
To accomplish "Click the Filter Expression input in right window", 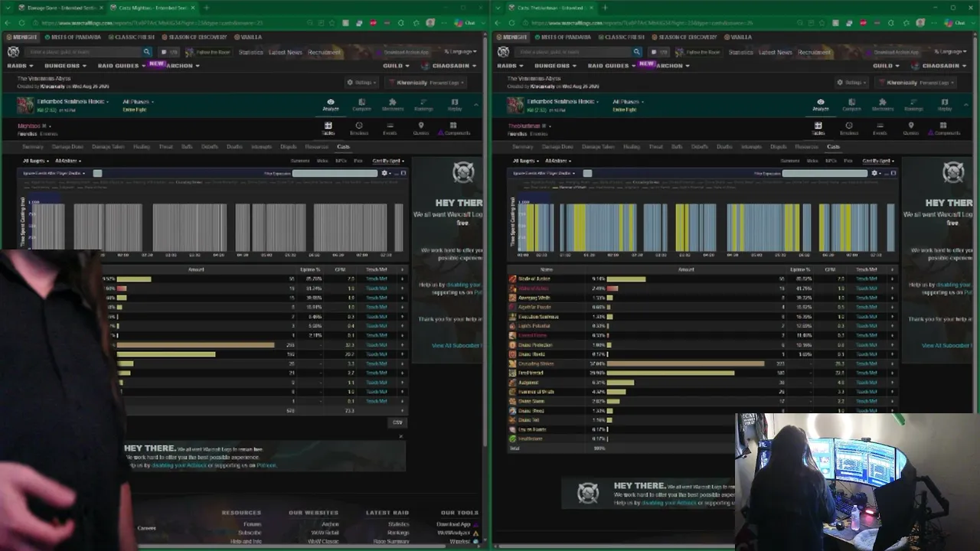I will click(825, 174).
